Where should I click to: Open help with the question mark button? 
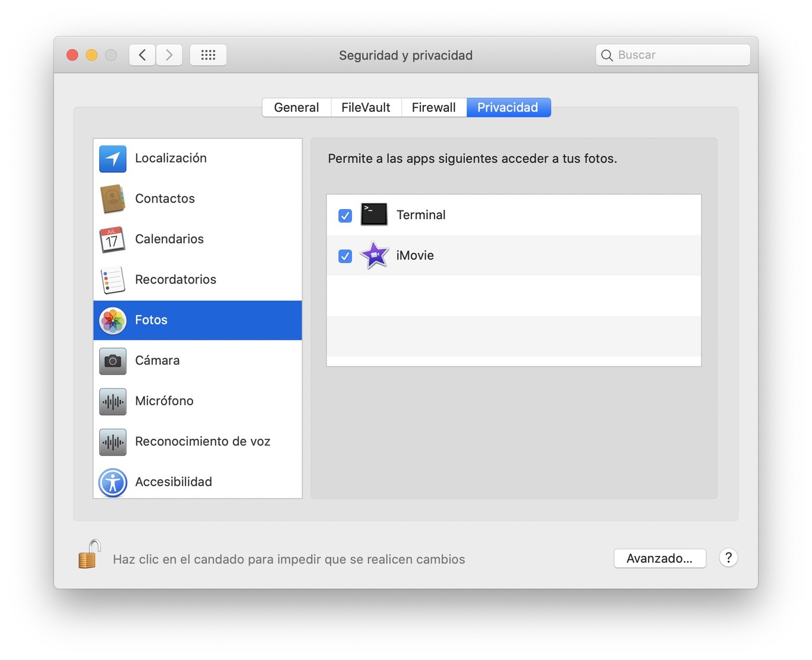point(728,558)
